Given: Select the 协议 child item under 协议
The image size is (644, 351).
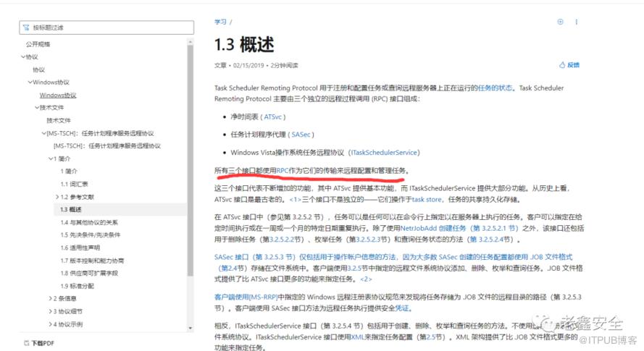Looking at the screenshot, I should (39, 69).
